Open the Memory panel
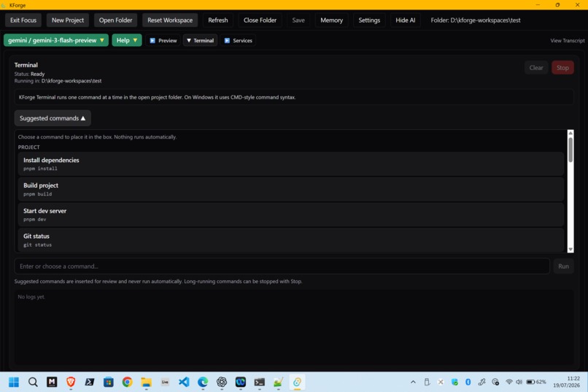The width and height of the screenshot is (588, 392). click(x=331, y=20)
